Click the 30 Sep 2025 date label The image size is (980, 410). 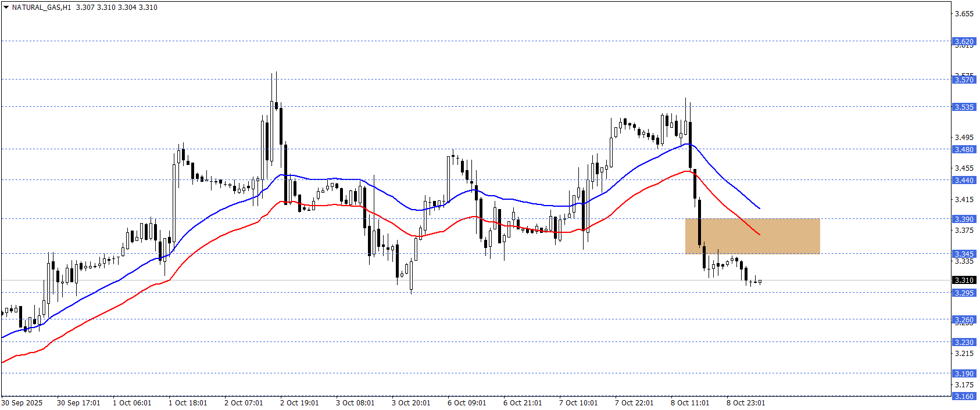click(x=22, y=403)
